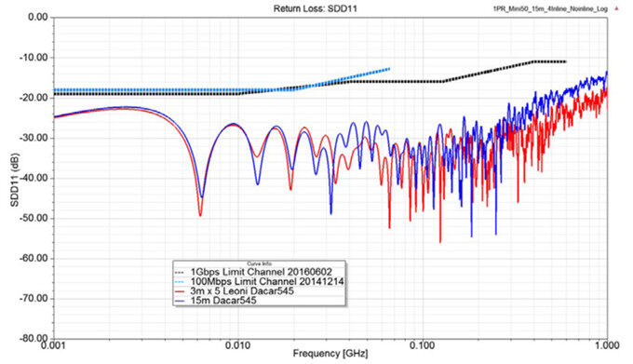
Task: Click the blue line swatch for 15m Dacar545
Action: coord(180,301)
